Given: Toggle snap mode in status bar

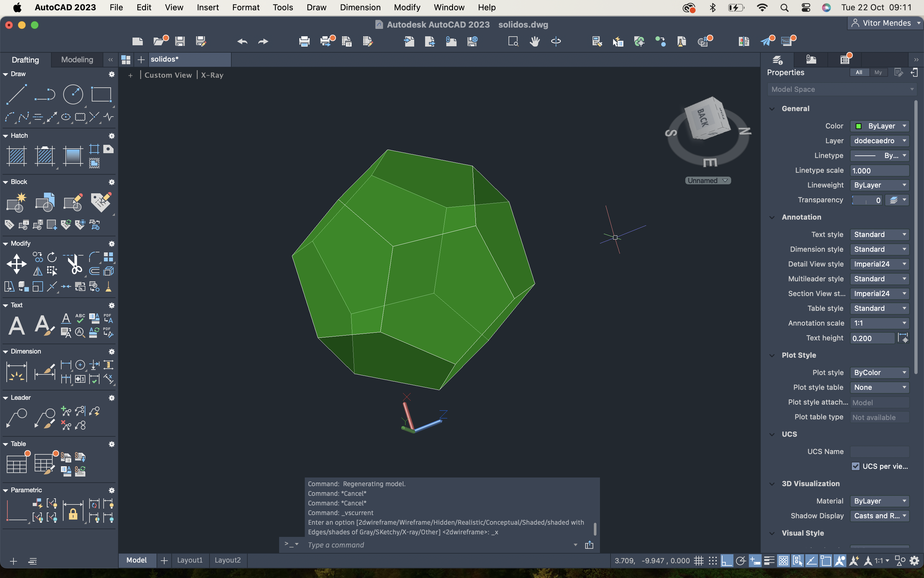Looking at the screenshot, I should point(713,561).
